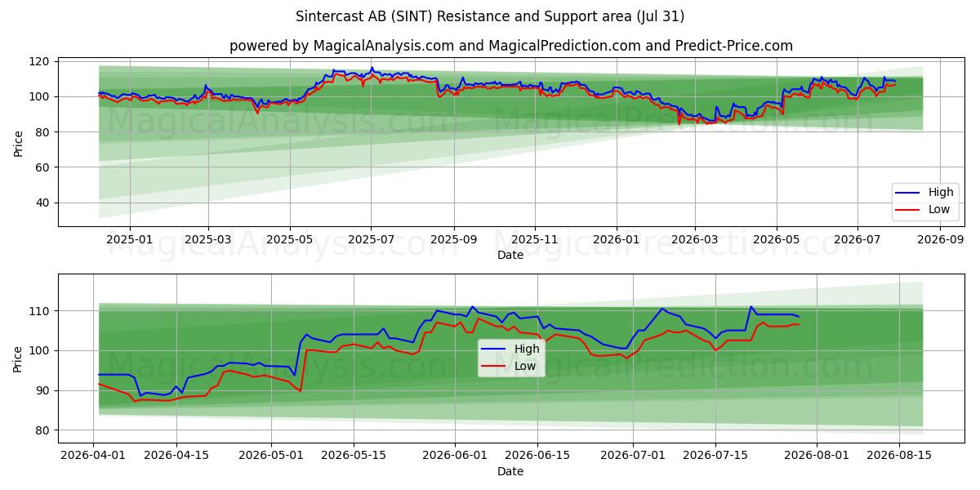The width and height of the screenshot is (980, 490).
Task: Click the '40' price tick on upper chart
Action: (44, 203)
